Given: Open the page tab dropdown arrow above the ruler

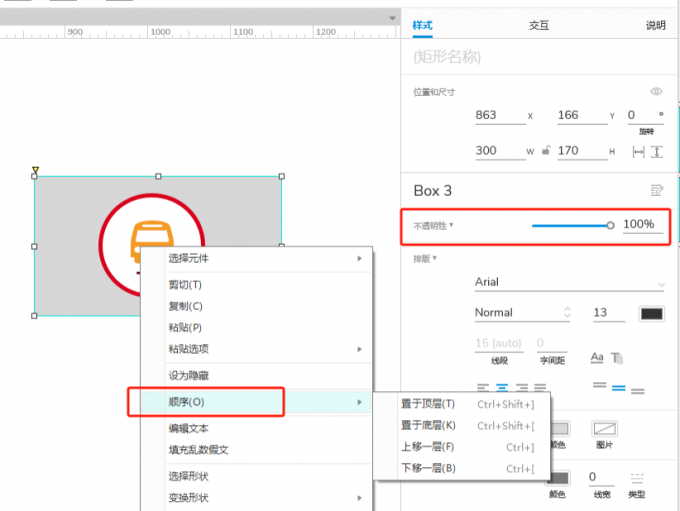Looking at the screenshot, I should 392,18.
